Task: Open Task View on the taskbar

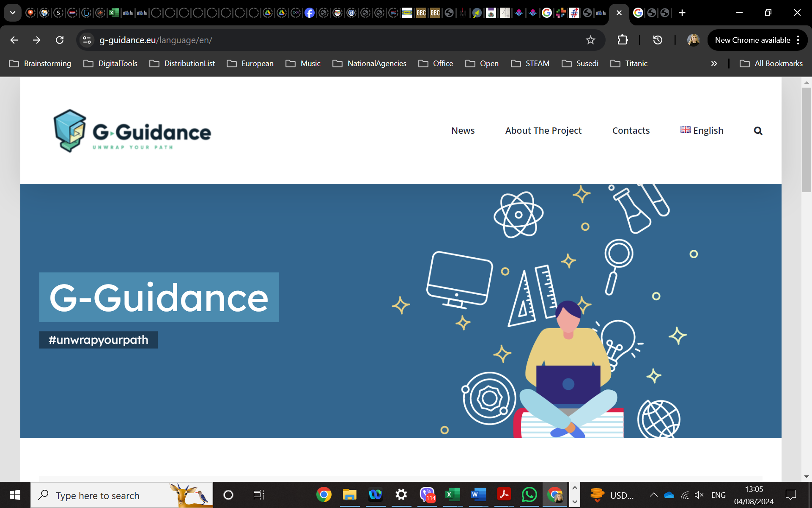Action: point(258,495)
